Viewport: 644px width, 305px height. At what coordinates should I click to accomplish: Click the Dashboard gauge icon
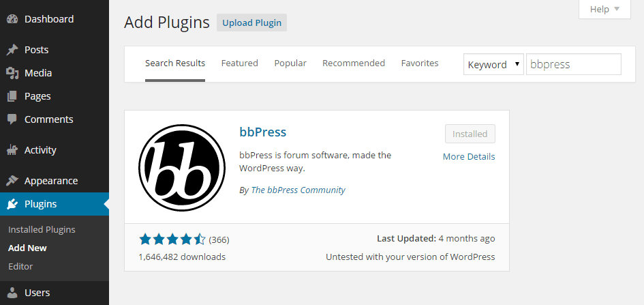(x=12, y=19)
